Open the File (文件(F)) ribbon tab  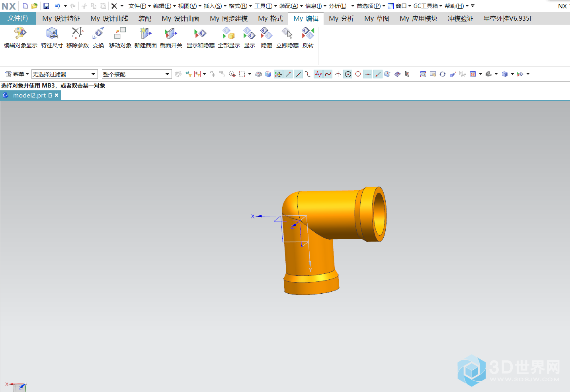(x=18, y=18)
